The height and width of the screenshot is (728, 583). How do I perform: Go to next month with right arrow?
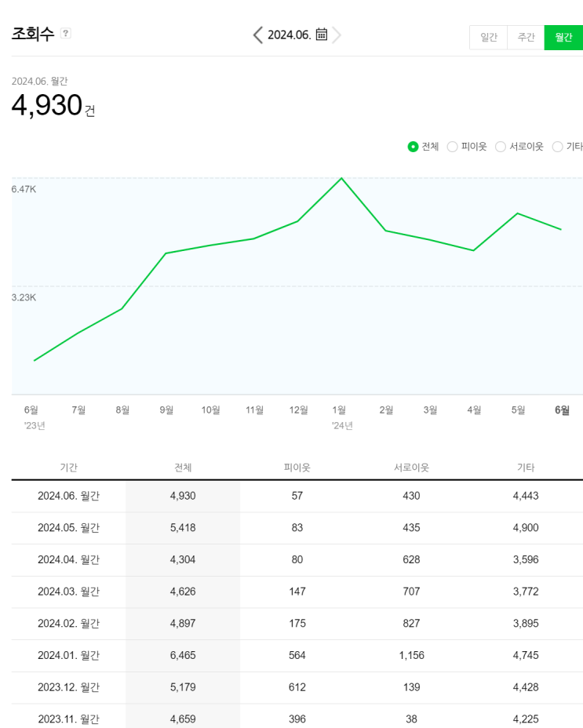pos(337,35)
